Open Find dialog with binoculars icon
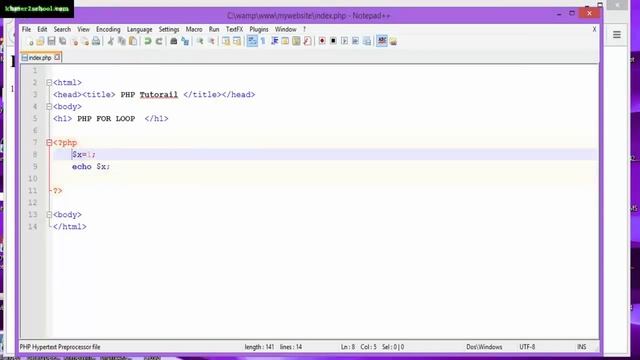 173,41
